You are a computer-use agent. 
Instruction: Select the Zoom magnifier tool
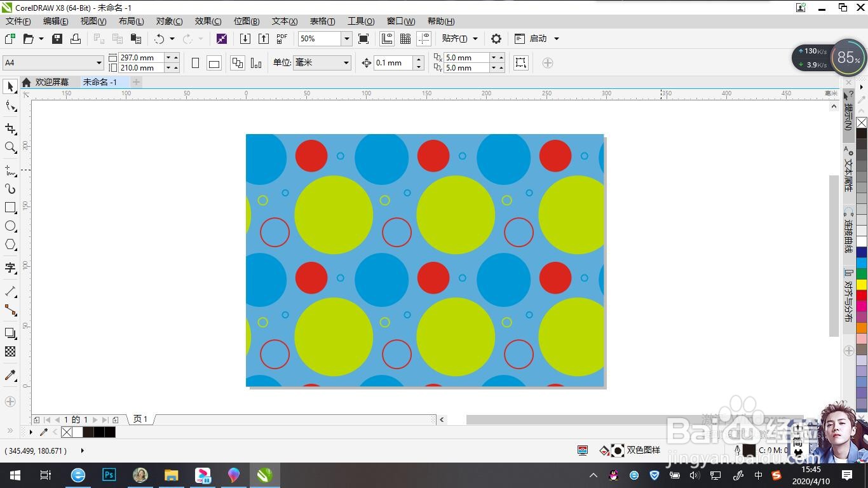(x=10, y=147)
